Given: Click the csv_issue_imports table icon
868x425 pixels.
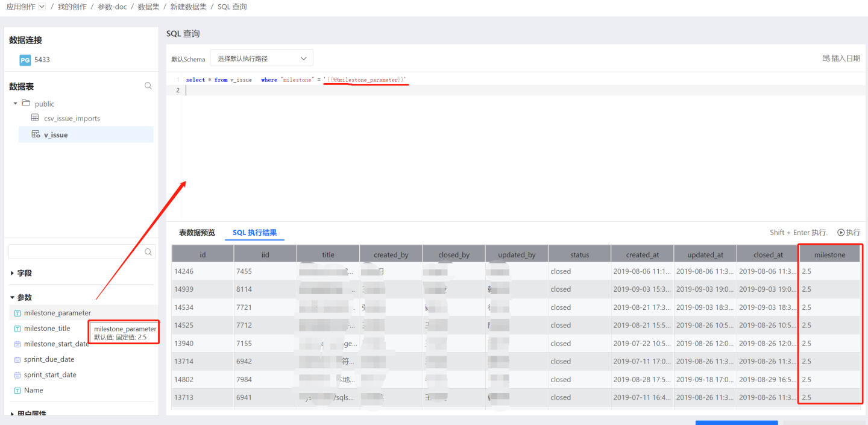Looking at the screenshot, I should coord(35,118).
